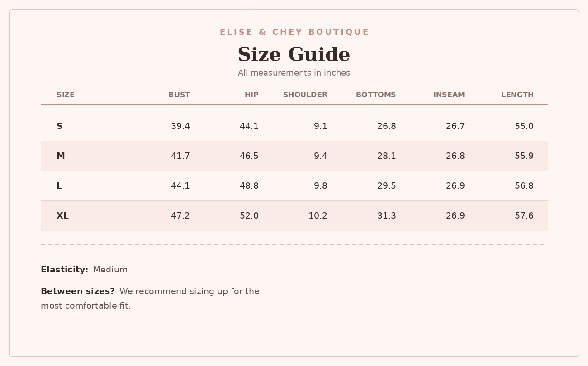The height and width of the screenshot is (366, 588).
Task: Click the LENGTH column header
Action: (517, 95)
